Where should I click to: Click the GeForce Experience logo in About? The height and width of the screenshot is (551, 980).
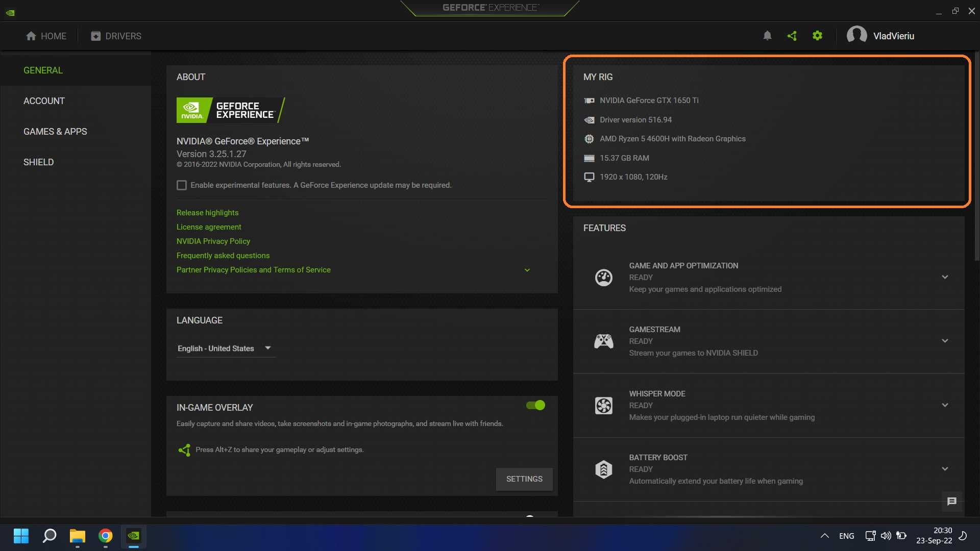tap(231, 110)
